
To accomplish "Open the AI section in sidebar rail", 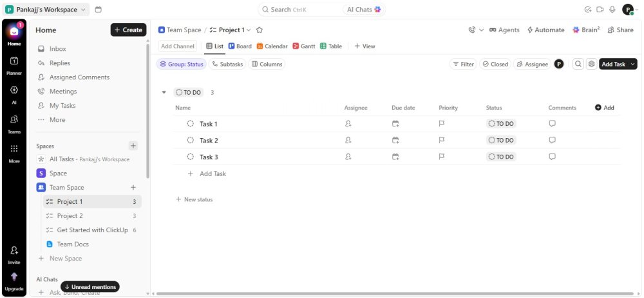I will point(14,95).
